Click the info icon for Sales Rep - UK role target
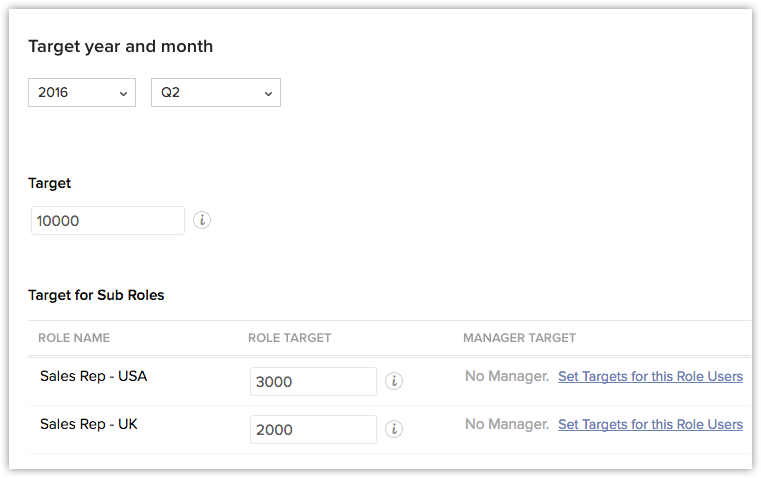 pyautogui.click(x=394, y=429)
